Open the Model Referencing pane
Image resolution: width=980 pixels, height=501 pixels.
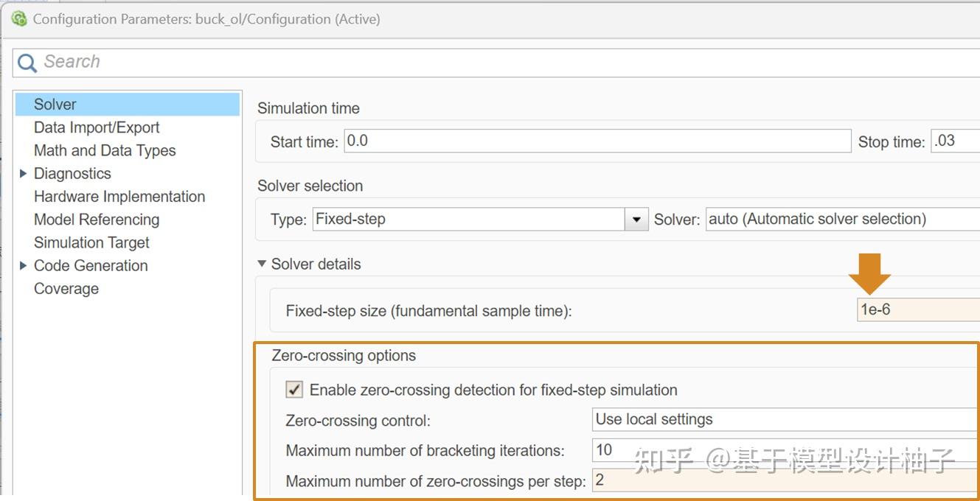coord(97,220)
